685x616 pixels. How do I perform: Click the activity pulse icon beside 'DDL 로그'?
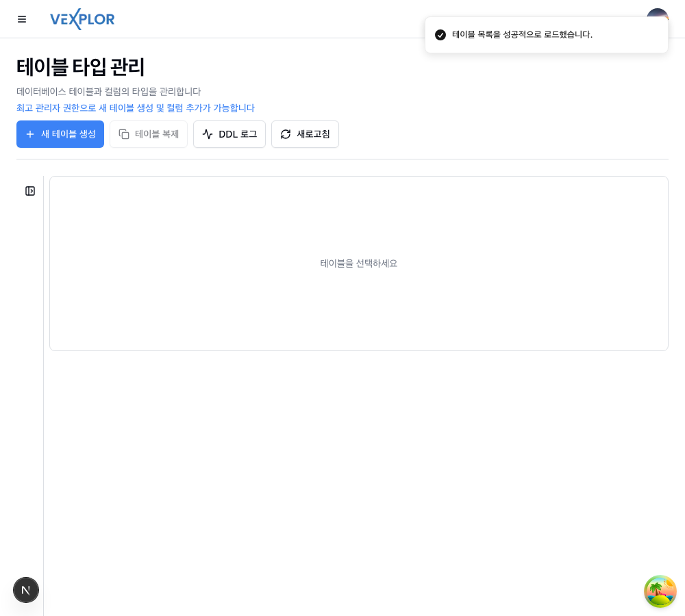pyautogui.click(x=208, y=134)
